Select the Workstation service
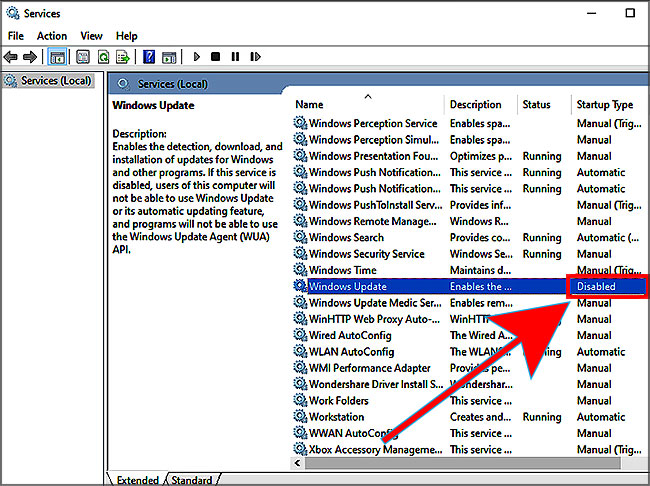The height and width of the screenshot is (486, 650). [468, 417]
